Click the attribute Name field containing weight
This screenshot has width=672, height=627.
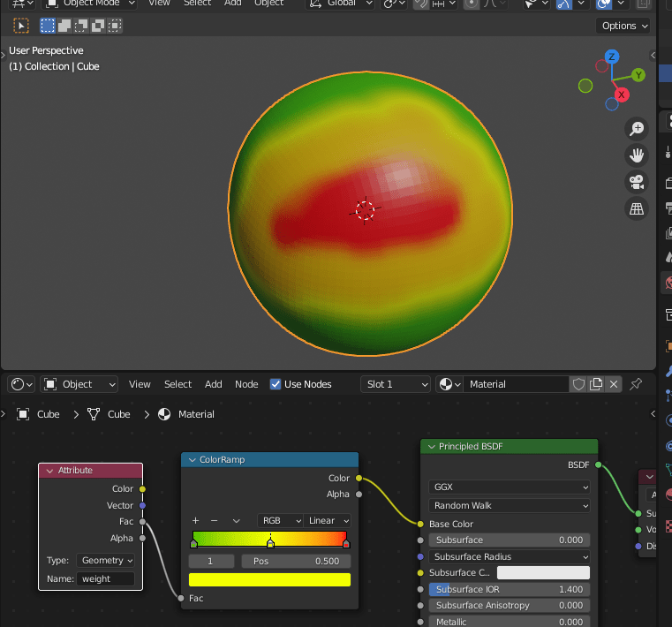point(105,579)
